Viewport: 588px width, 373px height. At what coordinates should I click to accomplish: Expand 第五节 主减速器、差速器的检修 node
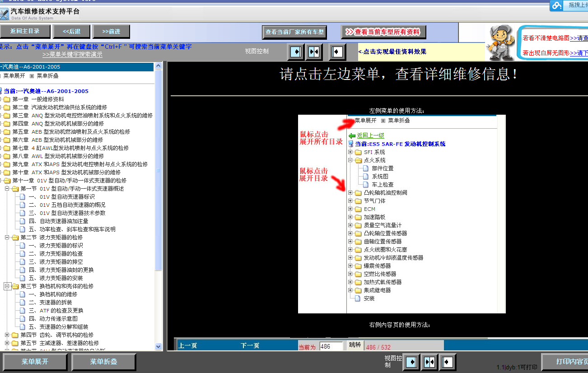pyautogui.click(x=7, y=343)
